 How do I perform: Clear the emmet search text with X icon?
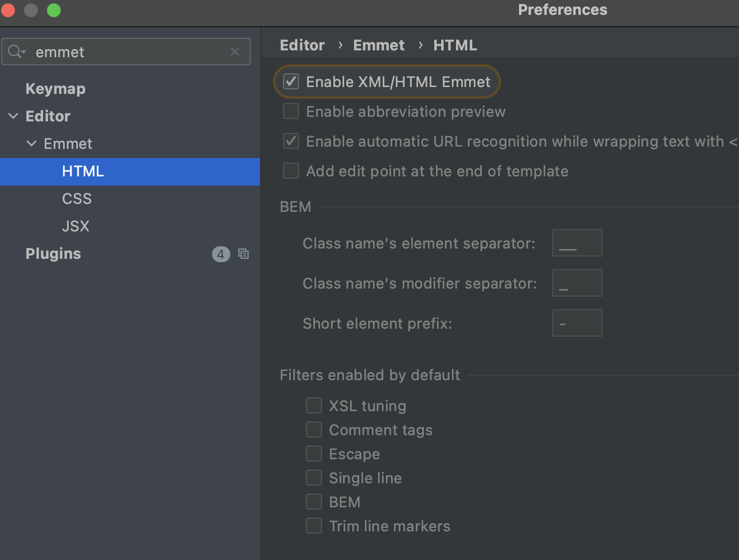coord(235,52)
